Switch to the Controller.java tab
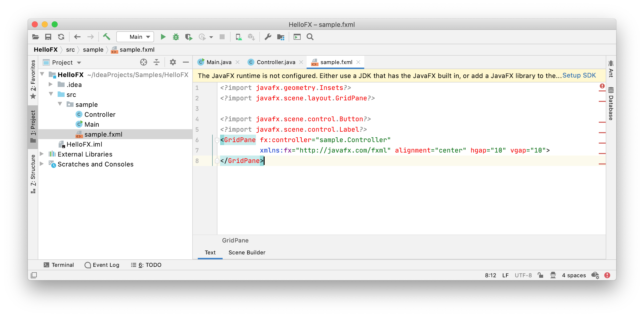Viewport: 644px width, 317px height. pyautogui.click(x=276, y=62)
